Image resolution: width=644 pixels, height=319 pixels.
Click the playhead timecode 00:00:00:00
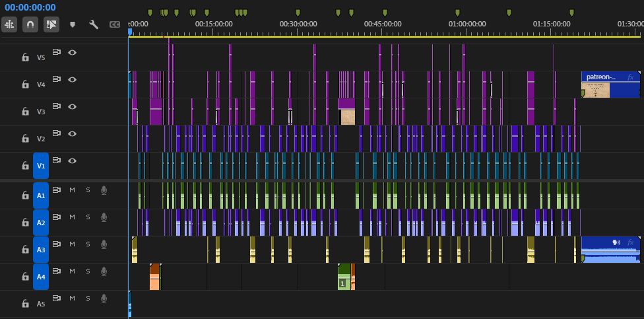30,7
